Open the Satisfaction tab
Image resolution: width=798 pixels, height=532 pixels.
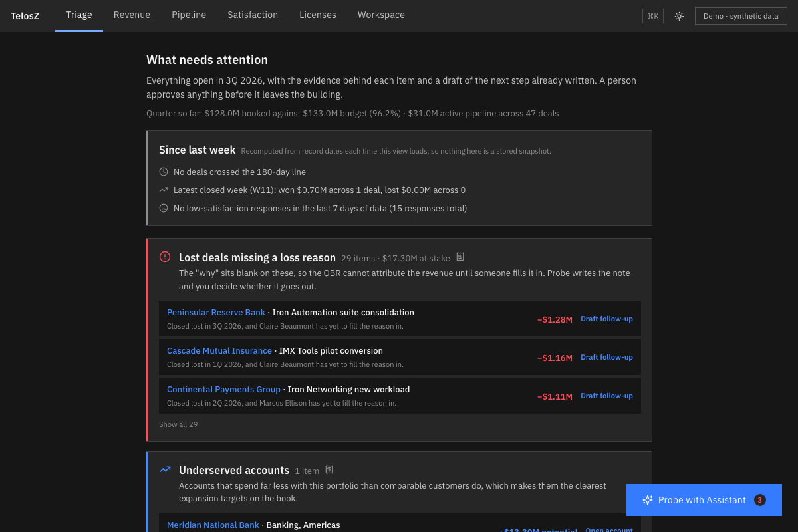(253, 15)
